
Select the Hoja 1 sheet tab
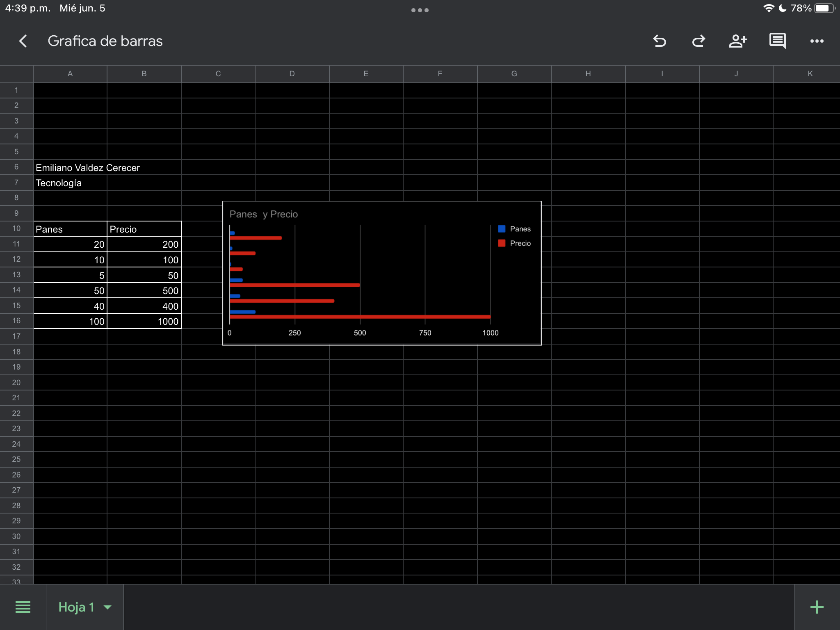click(76, 607)
